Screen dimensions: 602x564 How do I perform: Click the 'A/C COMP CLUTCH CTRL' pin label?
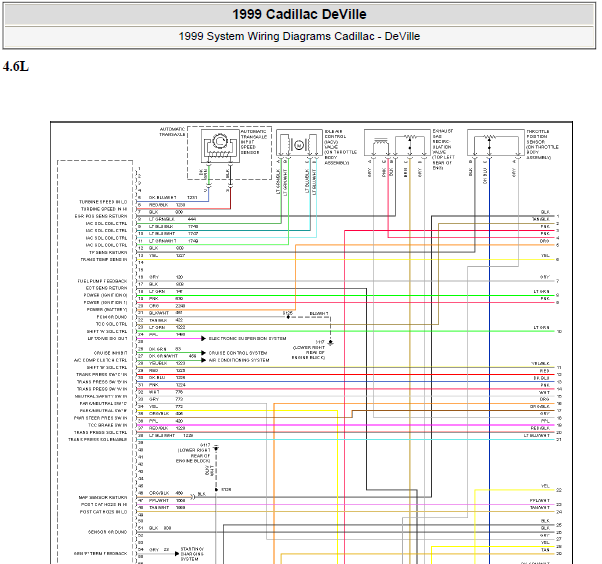point(101,360)
